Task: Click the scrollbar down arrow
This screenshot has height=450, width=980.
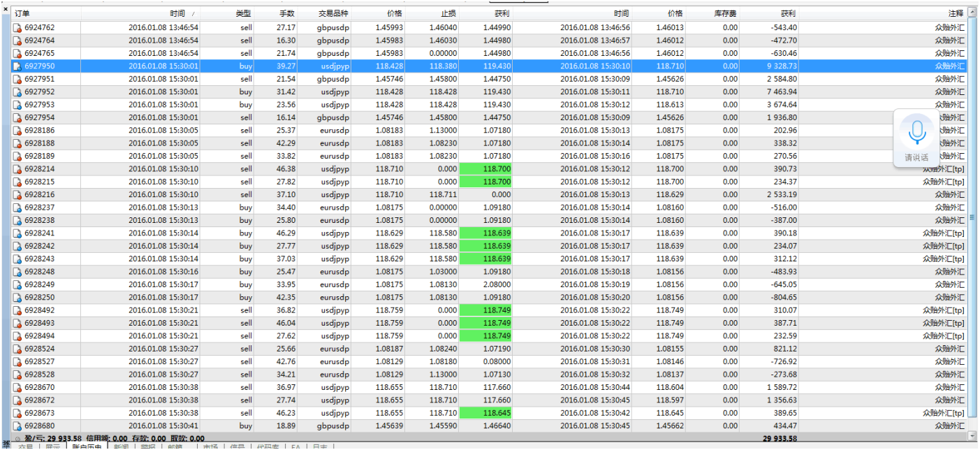Action: (972, 436)
